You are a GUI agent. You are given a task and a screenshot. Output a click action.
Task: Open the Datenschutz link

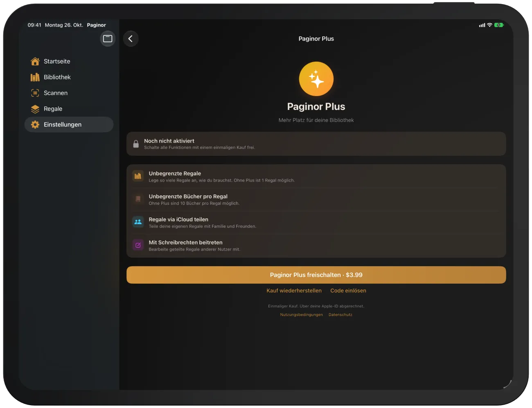point(340,315)
